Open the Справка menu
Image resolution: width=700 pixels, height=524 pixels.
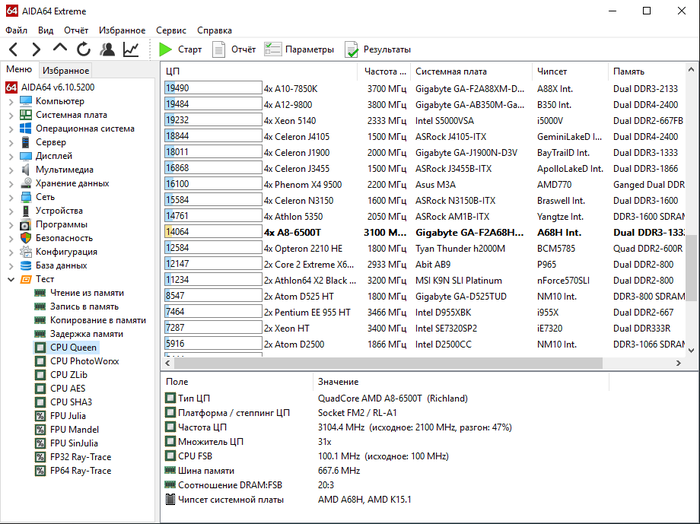214,30
